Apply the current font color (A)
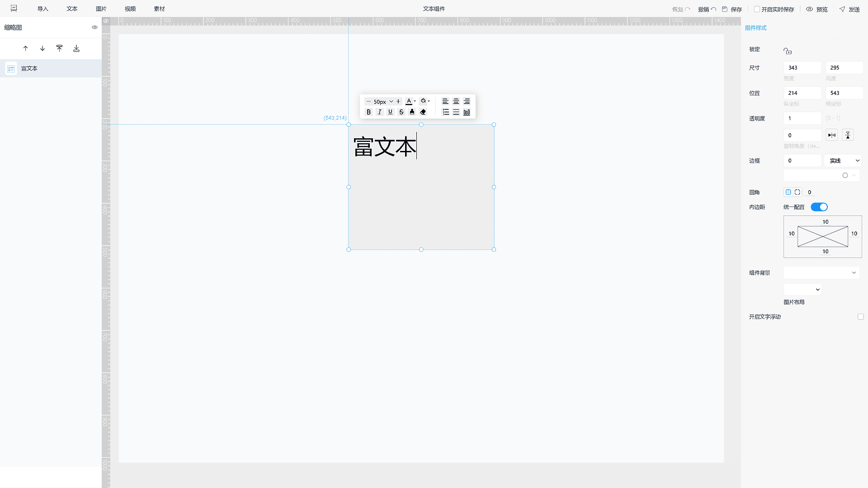868x488 pixels. pos(409,101)
